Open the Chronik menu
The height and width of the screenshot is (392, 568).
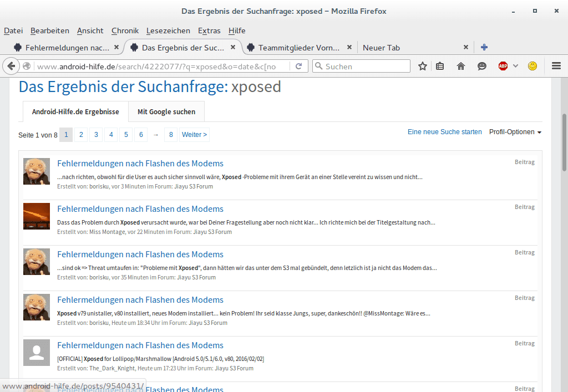coord(125,30)
